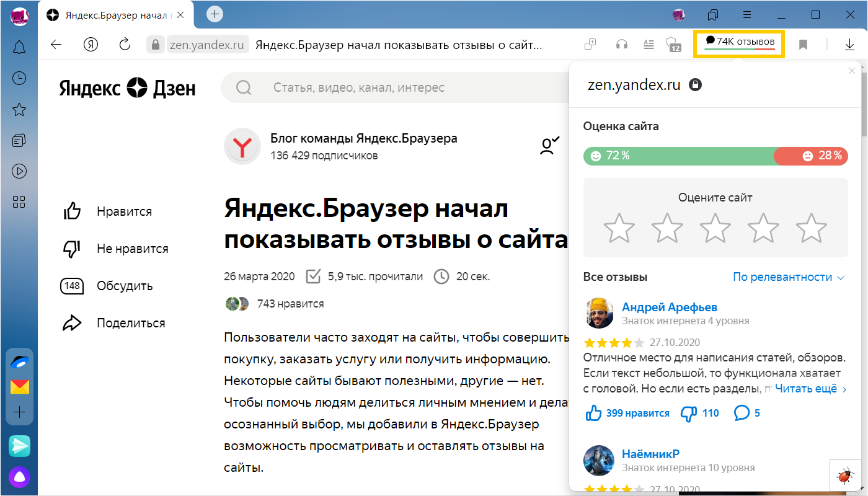
Task: Click the ladybug bug-report icon
Action: (x=844, y=476)
